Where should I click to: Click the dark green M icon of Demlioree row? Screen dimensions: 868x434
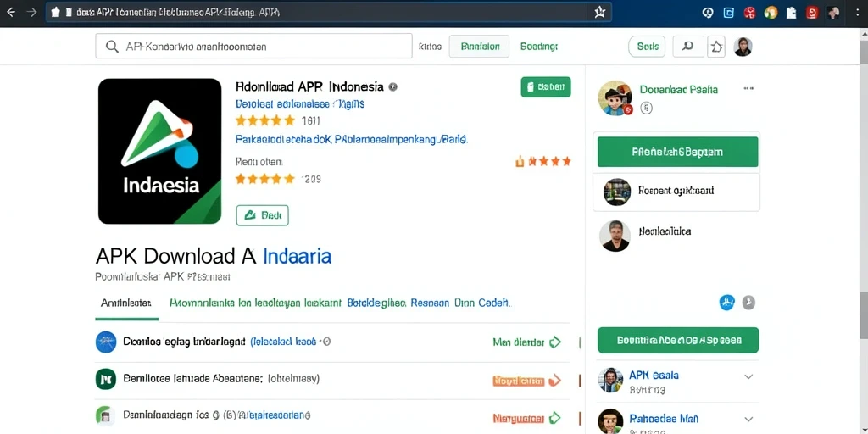[106, 379]
